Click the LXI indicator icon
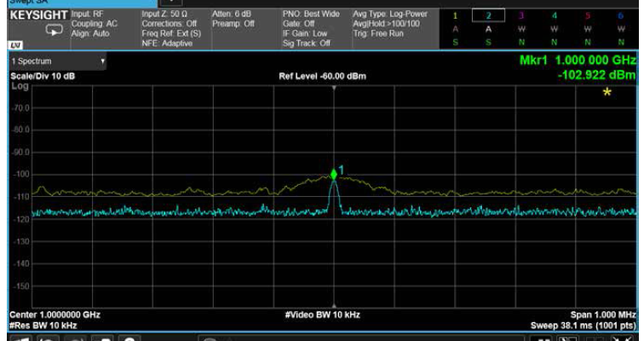The height and width of the screenshot is (341, 644). (17, 43)
